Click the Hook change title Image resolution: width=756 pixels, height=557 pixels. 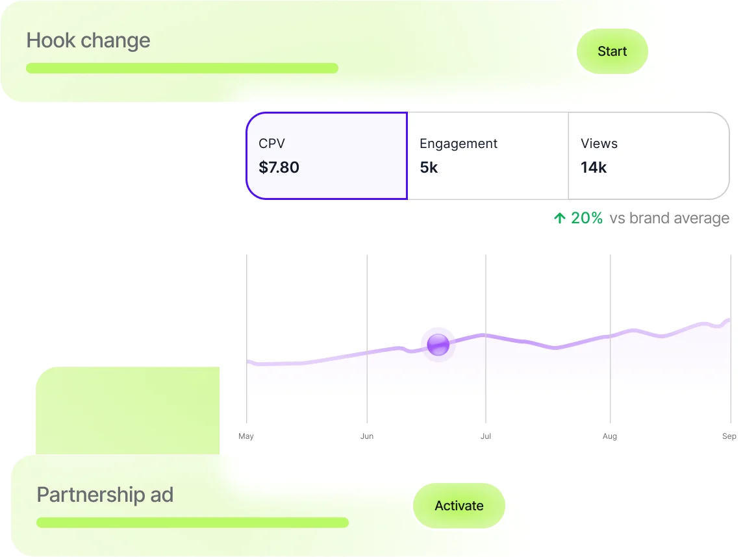[x=88, y=40]
